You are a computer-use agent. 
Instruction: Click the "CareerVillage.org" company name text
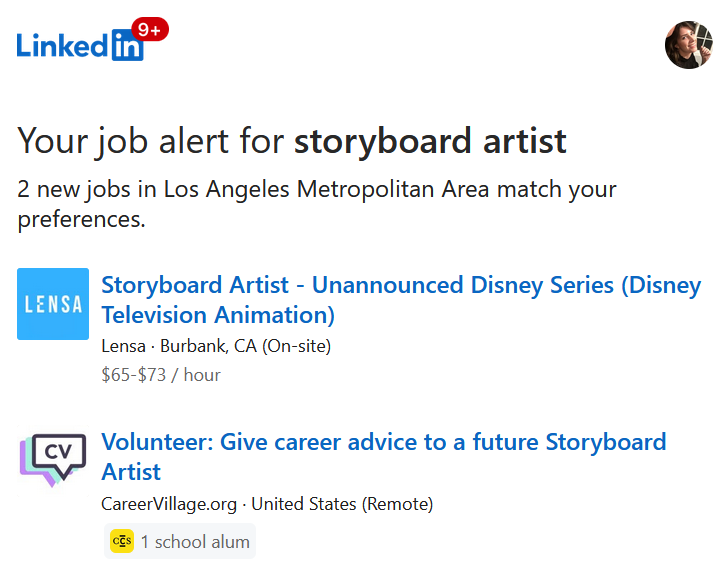click(169, 503)
